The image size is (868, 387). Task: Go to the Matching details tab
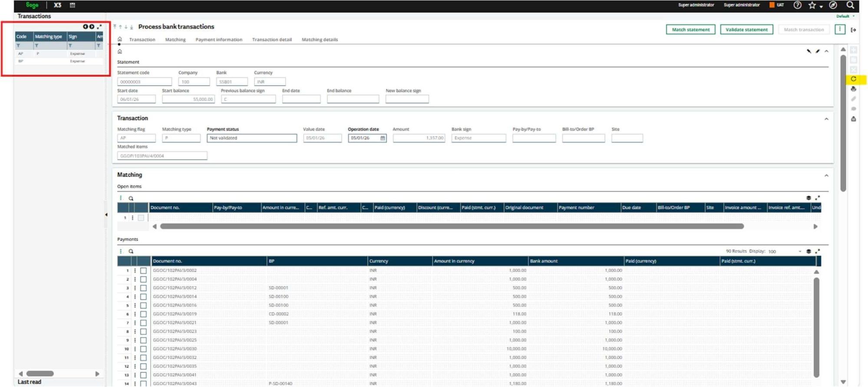coord(320,39)
